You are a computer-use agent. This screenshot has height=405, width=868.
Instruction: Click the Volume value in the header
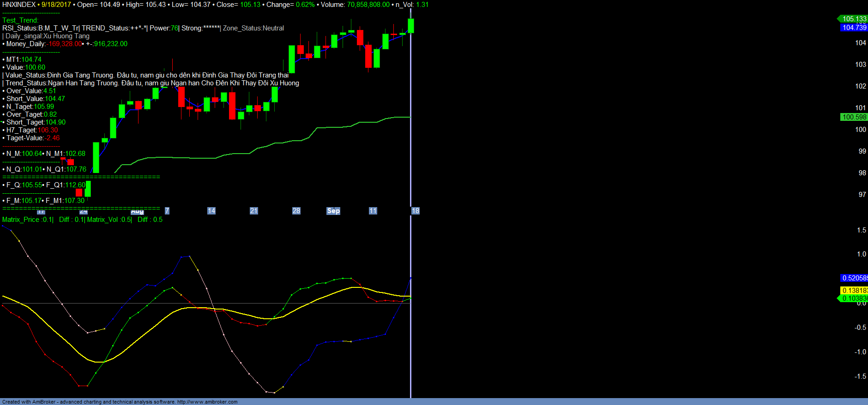[x=368, y=5]
